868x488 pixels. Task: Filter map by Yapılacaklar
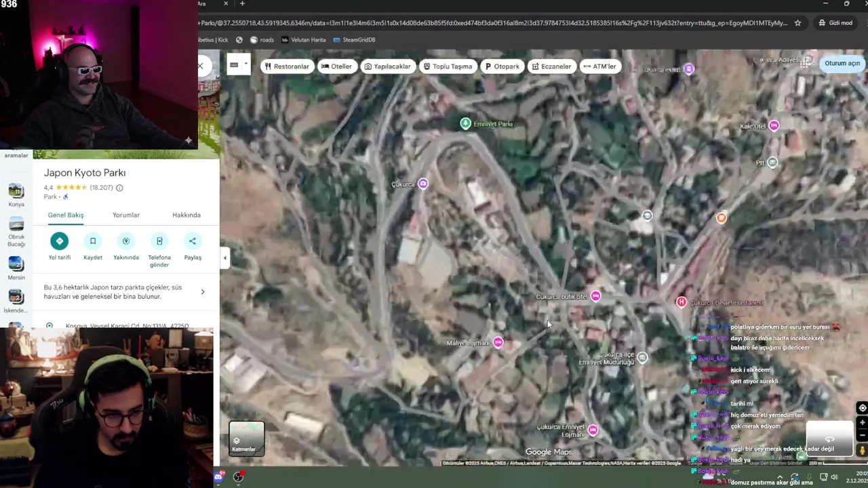click(387, 66)
